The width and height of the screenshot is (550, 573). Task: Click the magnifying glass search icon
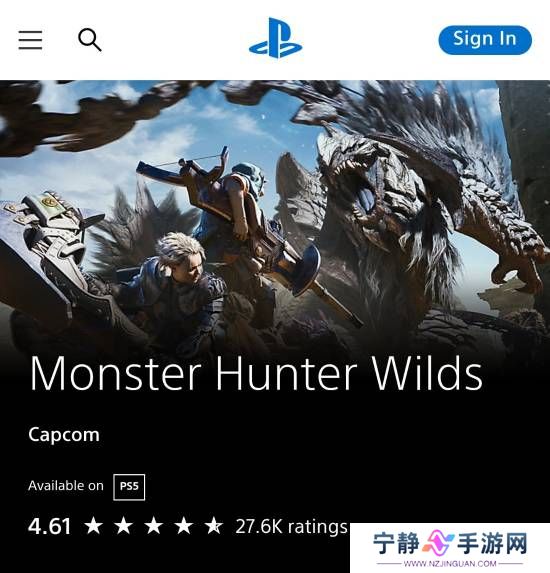90,39
